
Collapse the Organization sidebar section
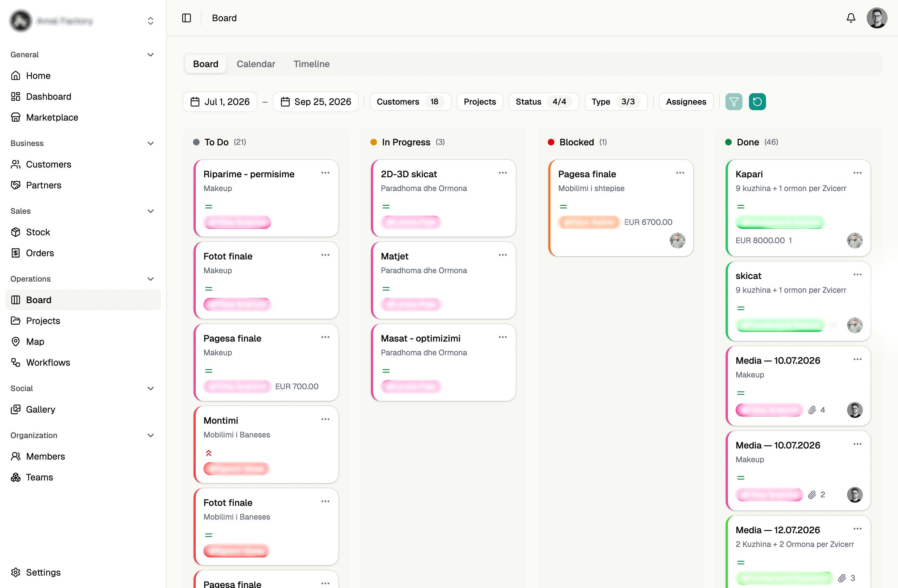(151, 435)
